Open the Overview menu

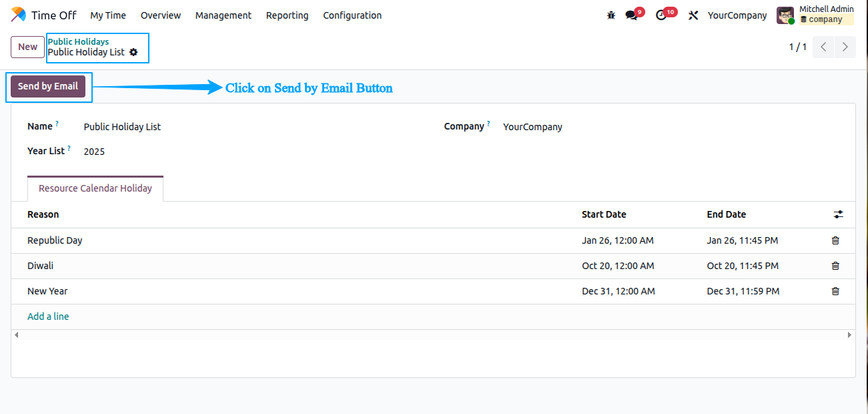coord(161,15)
